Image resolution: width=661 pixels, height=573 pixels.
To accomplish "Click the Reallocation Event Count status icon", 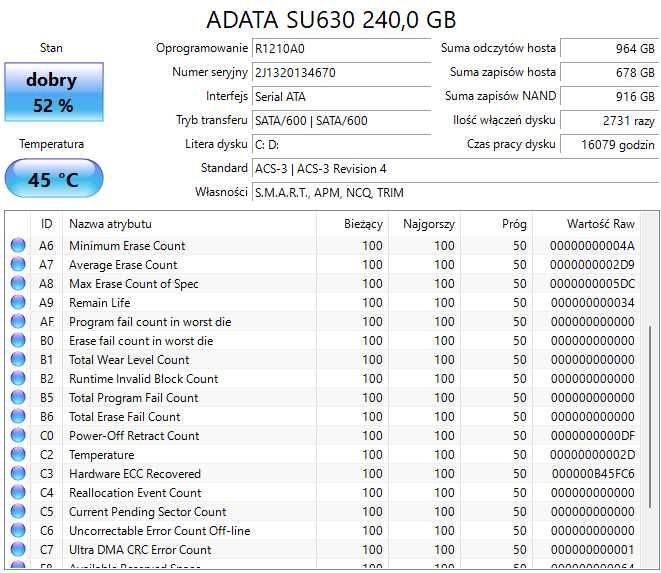I will (x=18, y=492).
